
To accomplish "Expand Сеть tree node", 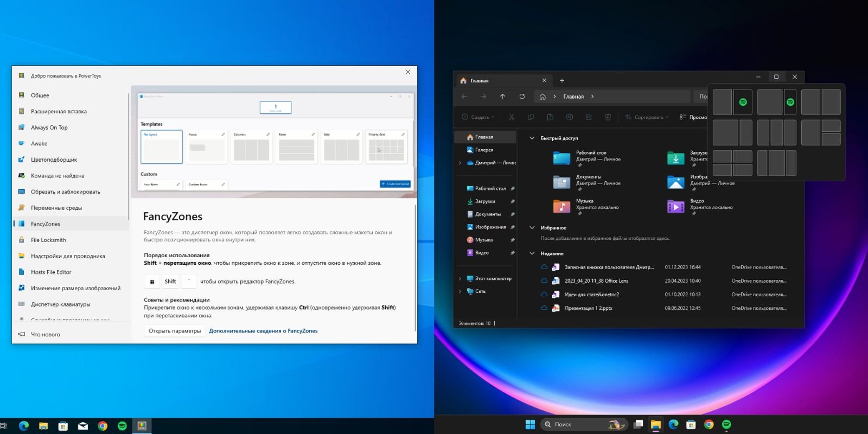I will tap(460, 291).
